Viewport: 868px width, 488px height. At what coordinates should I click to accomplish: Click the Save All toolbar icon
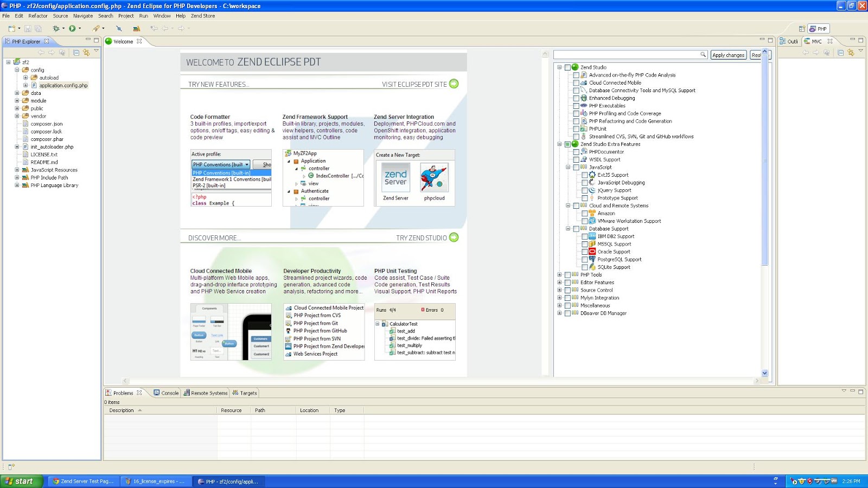38,29
